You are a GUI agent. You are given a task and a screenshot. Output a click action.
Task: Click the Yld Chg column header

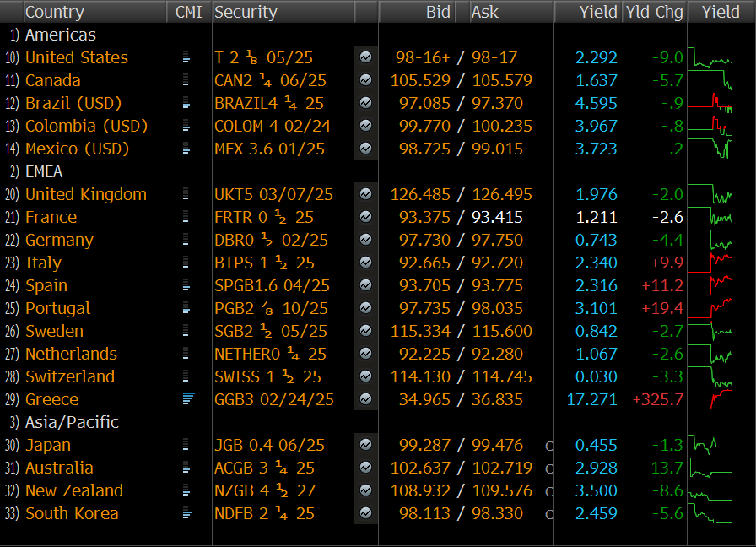[654, 12]
